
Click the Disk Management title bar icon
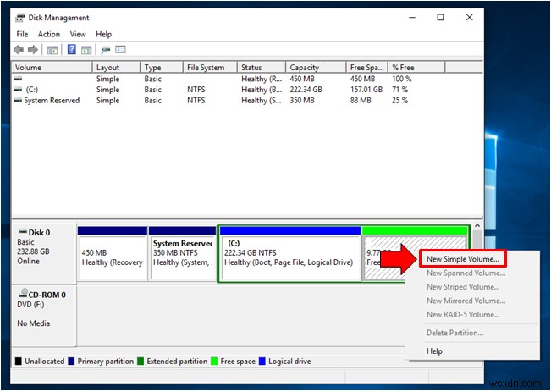click(x=20, y=18)
